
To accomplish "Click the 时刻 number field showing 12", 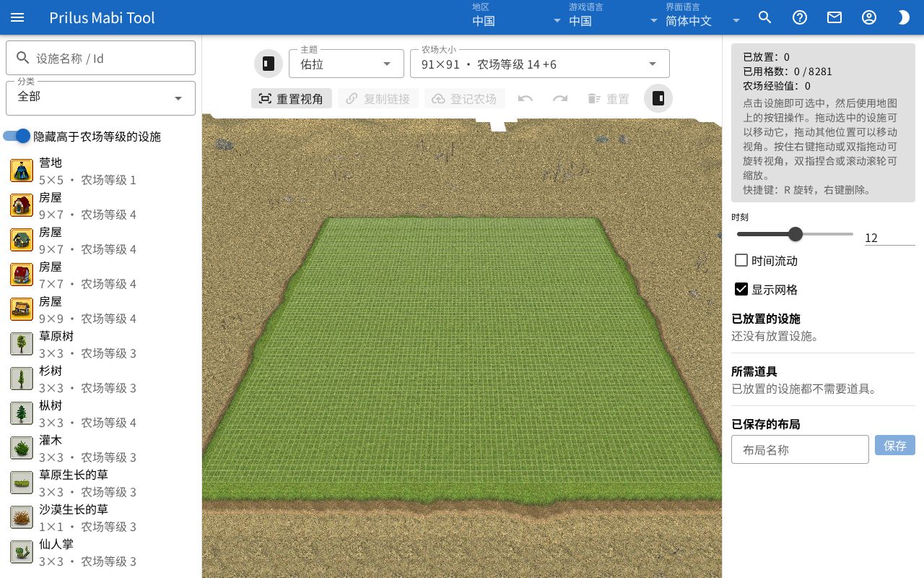I will (x=890, y=237).
